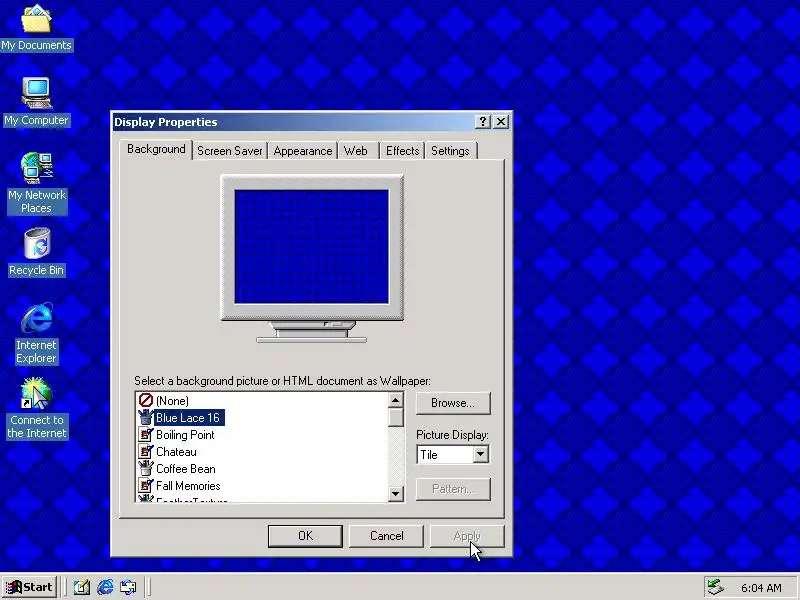Select Blue Lace 16 wallpaper
Viewport: 800px width, 600px height.
(189, 417)
